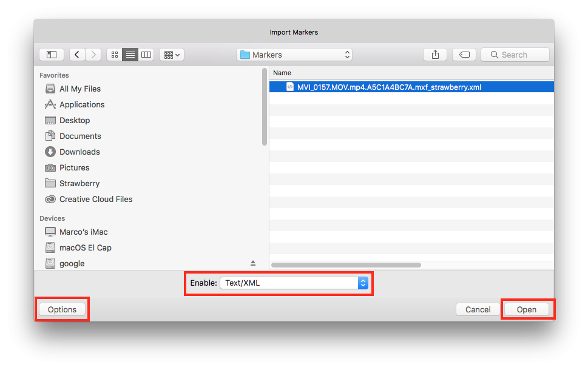Click the Share icon button
Viewport: 588px width, 370px height.
point(435,55)
